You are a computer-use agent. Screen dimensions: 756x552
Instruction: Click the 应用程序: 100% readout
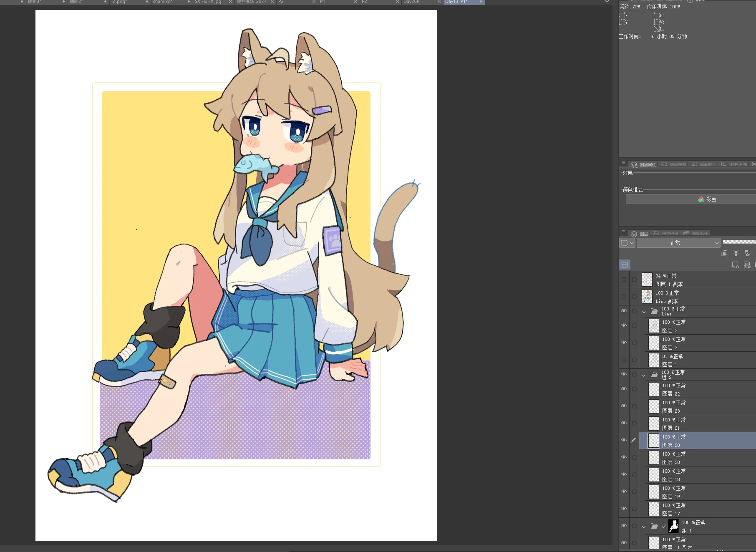pos(663,7)
